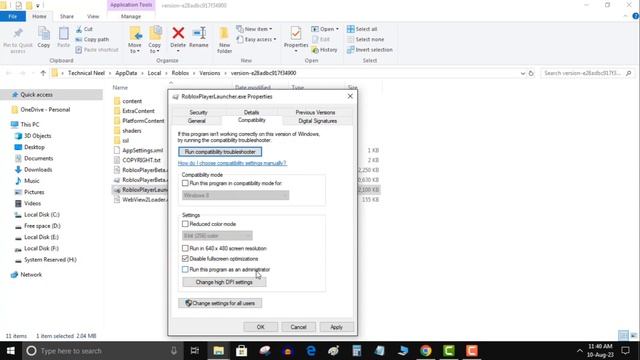Click Select none in ribbon
640x360 pixels.
click(x=365, y=40)
